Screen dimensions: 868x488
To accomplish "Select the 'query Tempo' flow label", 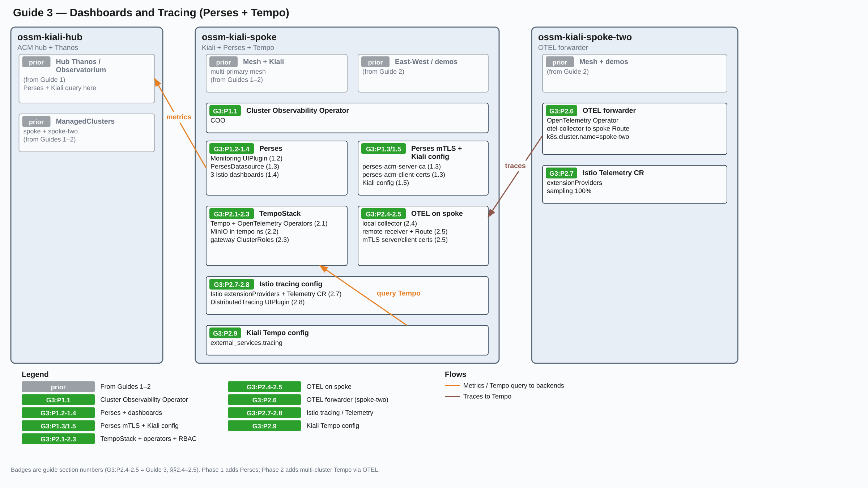I will click(x=399, y=293).
